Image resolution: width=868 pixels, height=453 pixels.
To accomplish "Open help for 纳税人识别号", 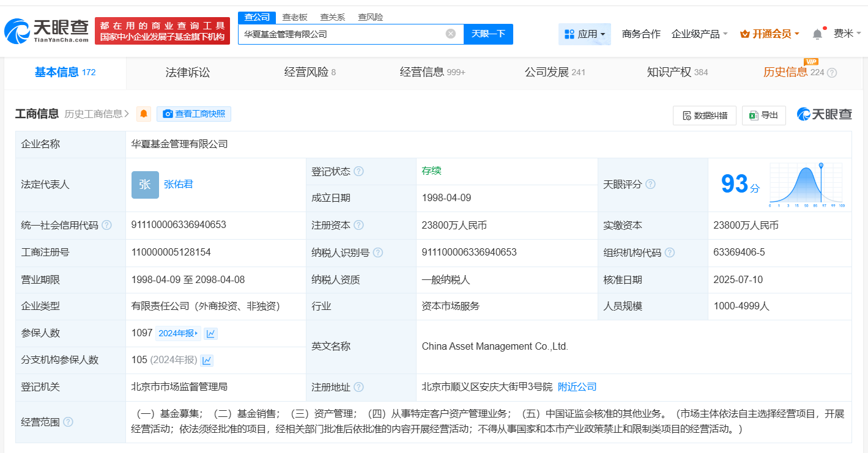I will tap(378, 252).
